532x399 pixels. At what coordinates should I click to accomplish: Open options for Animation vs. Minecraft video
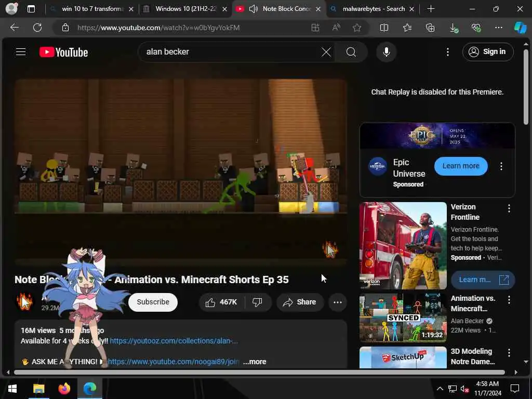tap(509, 300)
